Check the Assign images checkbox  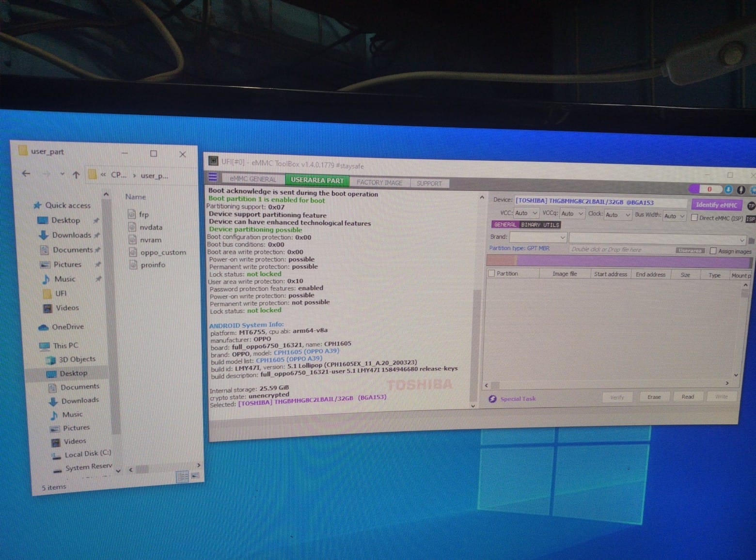click(713, 251)
